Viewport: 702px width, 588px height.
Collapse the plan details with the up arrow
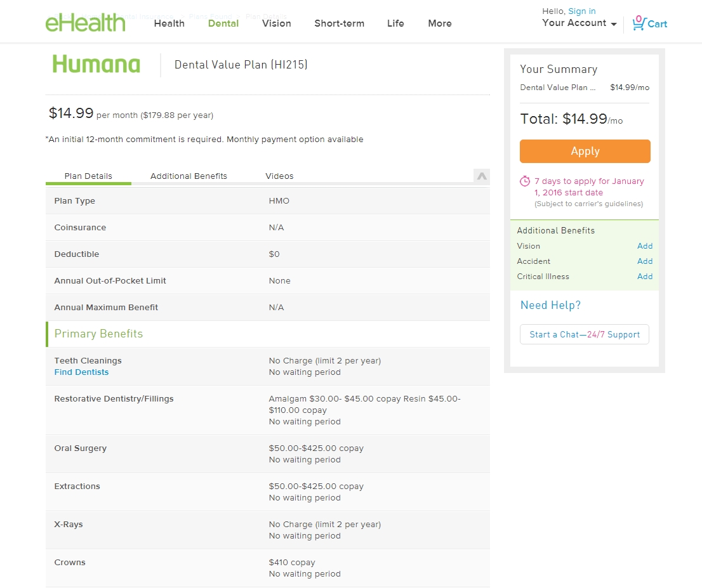[482, 176]
